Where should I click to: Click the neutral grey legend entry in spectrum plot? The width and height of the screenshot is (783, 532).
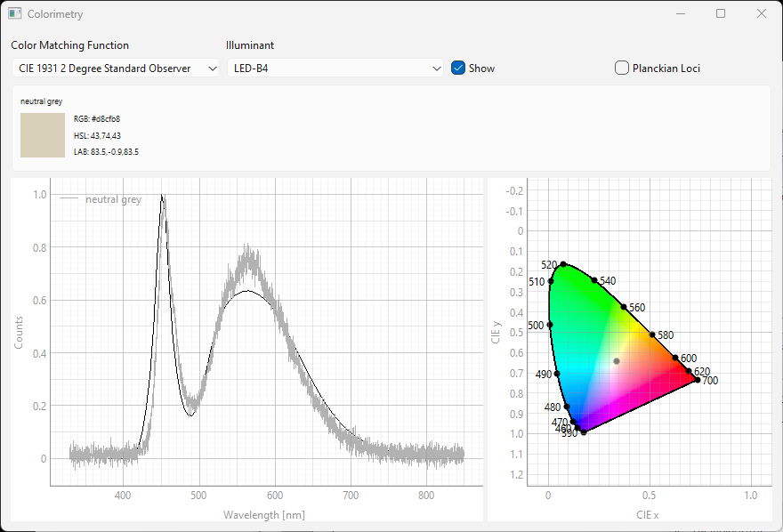pos(112,199)
